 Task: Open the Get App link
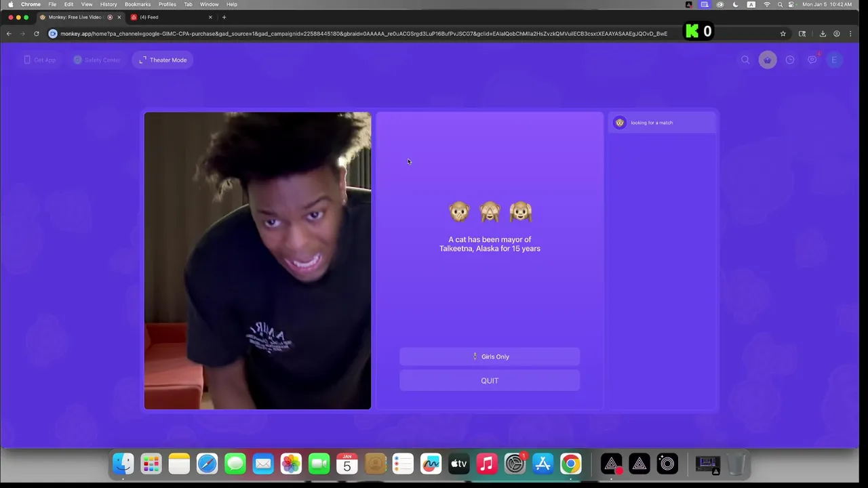(x=40, y=60)
